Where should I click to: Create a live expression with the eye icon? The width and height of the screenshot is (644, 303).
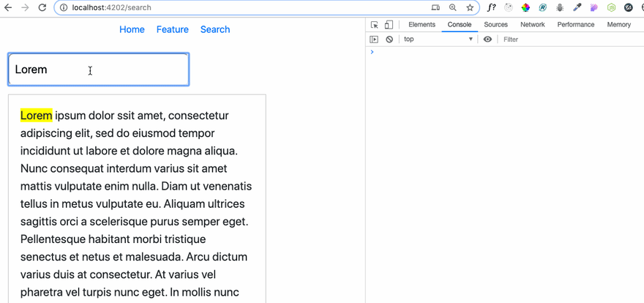(487, 40)
